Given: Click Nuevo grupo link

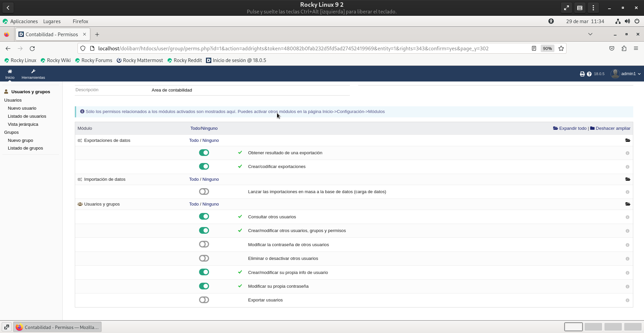Looking at the screenshot, I should [20, 141].
